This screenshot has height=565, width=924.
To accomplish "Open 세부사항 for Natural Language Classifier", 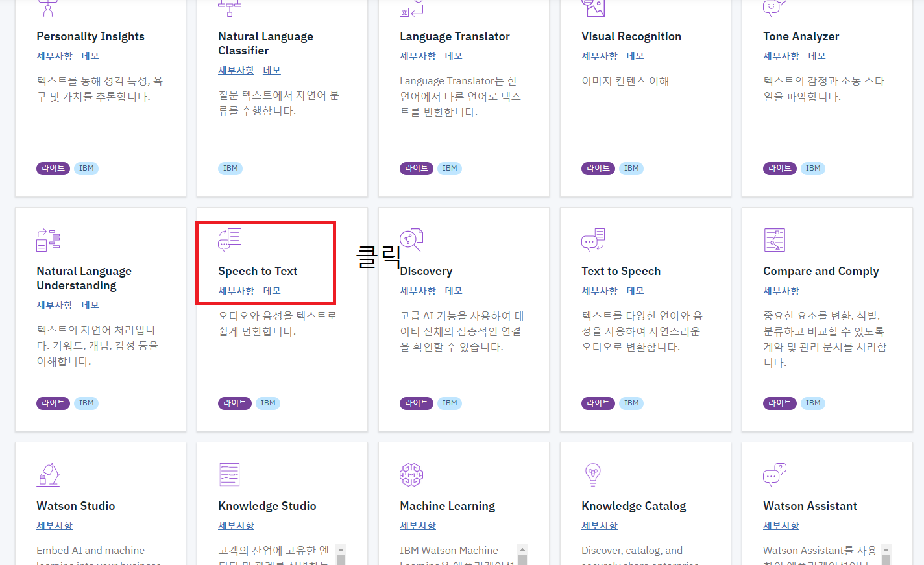I will click(x=236, y=71).
